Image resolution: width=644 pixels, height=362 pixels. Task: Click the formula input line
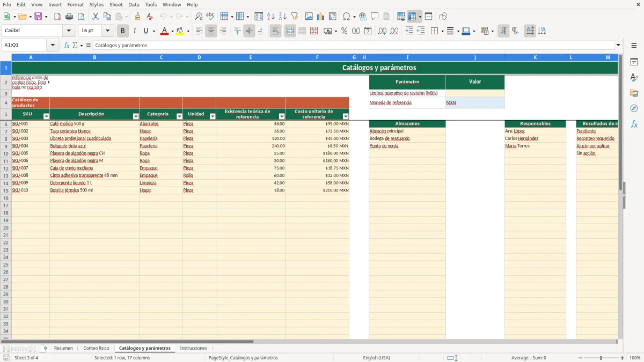coord(354,46)
